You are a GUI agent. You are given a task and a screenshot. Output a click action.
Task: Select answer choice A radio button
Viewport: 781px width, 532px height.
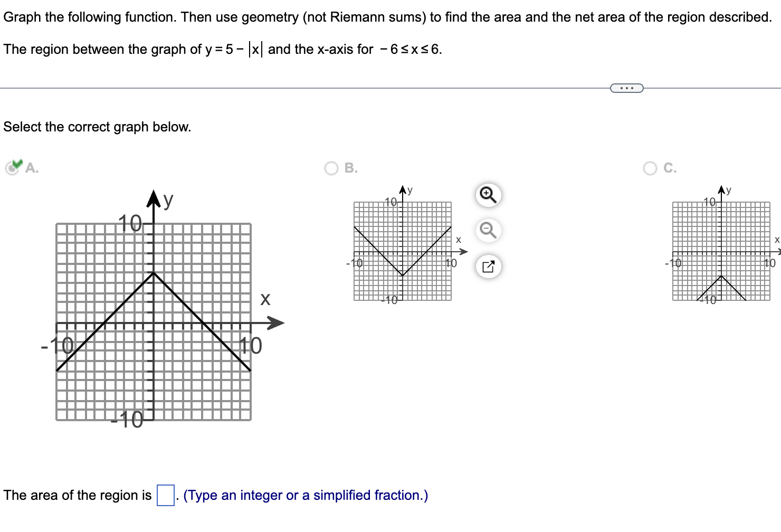12,169
